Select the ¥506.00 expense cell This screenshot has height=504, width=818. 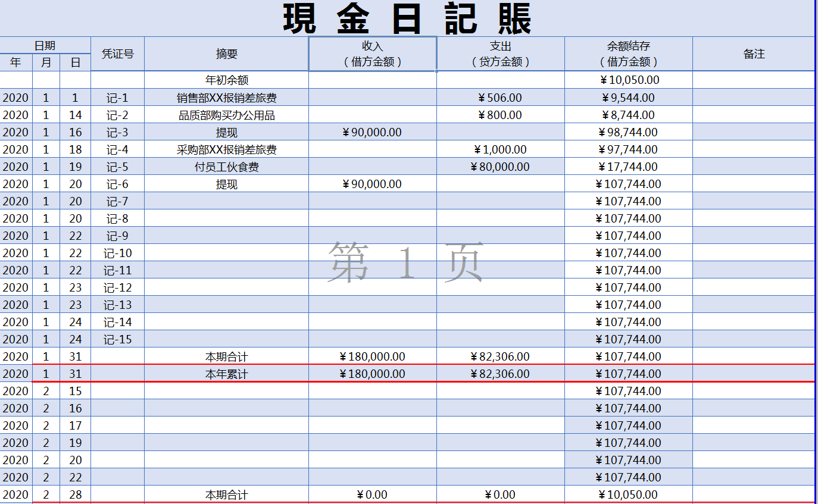[501, 98]
